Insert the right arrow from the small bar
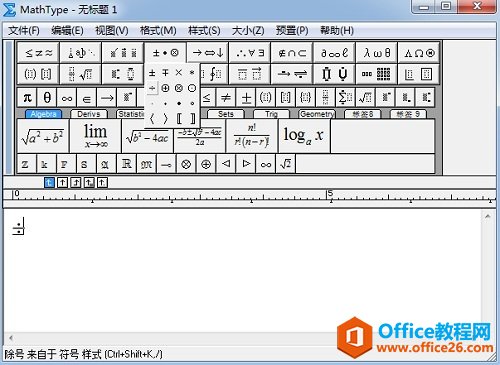Screen dimensions: 500x365 pos(107,98)
